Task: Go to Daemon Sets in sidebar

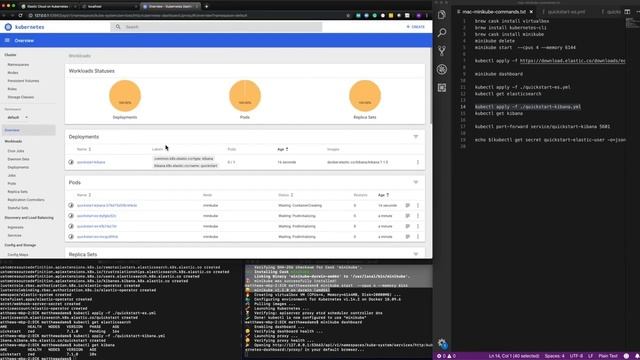Action: point(18,159)
